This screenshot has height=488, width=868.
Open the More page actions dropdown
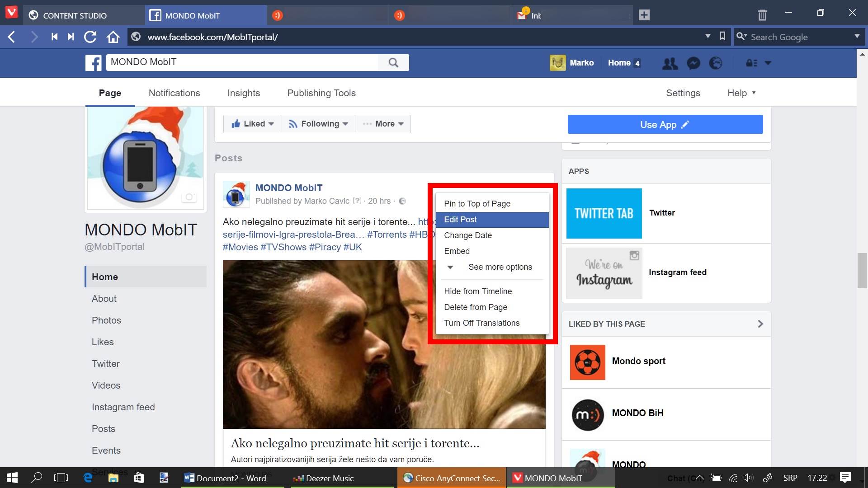click(x=383, y=124)
